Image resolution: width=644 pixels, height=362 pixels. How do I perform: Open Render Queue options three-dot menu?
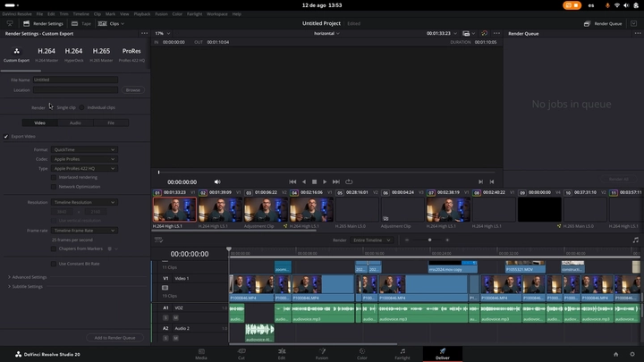pyautogui.click(x=638, y=33)
